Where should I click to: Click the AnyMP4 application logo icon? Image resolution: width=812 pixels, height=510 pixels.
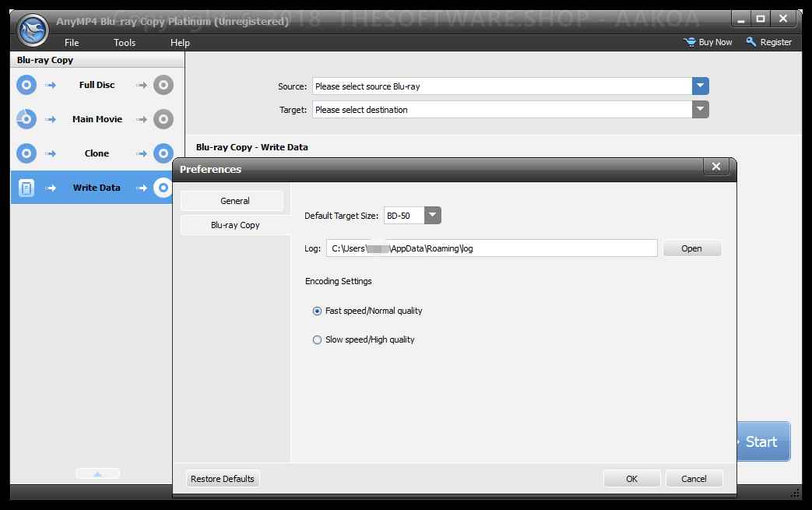pyautogui.click(x=33, y=30)
